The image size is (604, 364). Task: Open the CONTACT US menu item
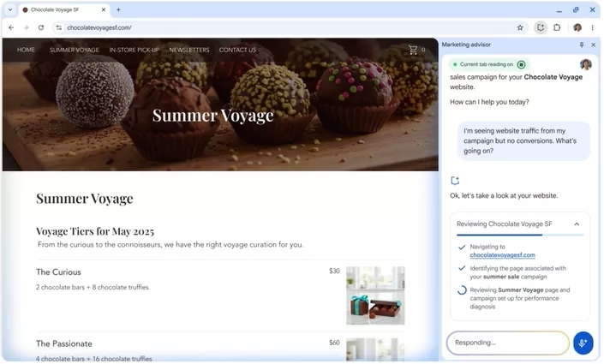[x=237, y=50]
